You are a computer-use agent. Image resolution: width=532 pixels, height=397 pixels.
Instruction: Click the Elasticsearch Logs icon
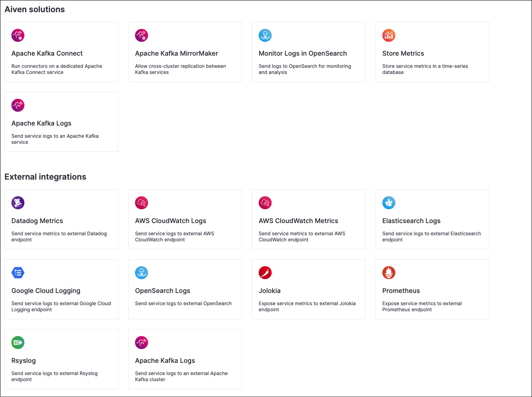(389, 203)
